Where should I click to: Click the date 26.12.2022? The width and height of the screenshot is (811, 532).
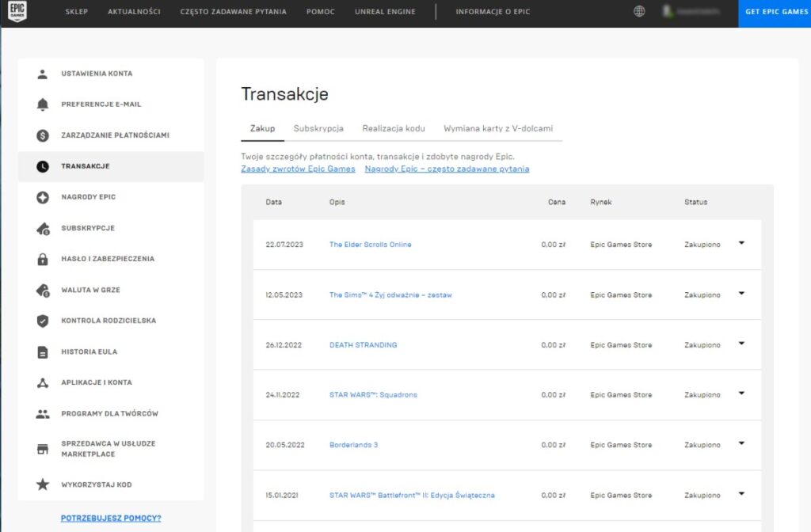tap(284, 345)
